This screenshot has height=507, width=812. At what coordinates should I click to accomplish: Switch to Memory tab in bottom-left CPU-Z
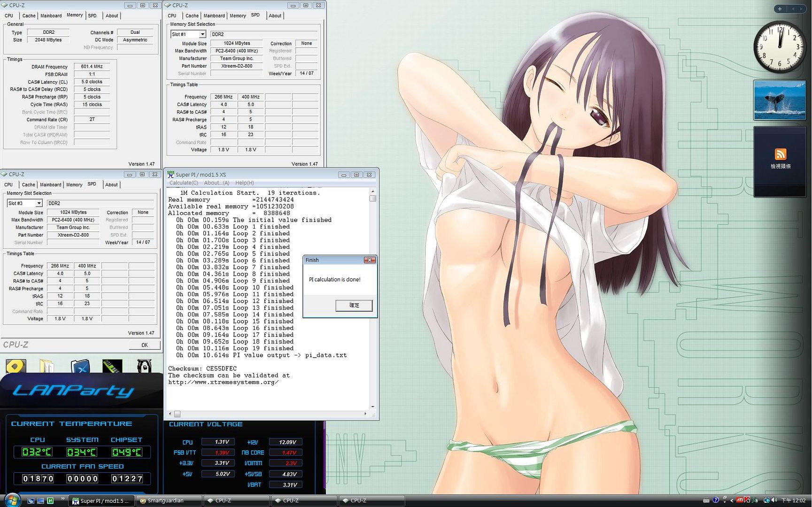(74, 184)
